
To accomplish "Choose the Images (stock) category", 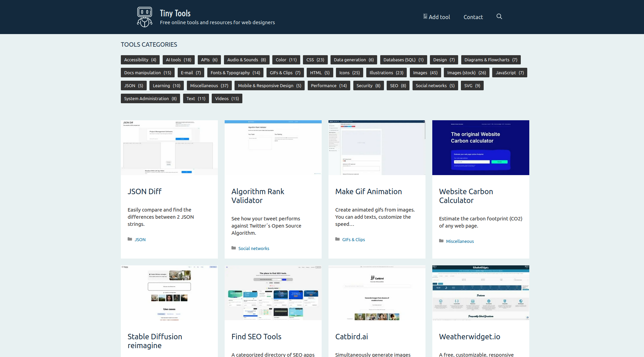I will pyautogui.click(x=466, y=73).
